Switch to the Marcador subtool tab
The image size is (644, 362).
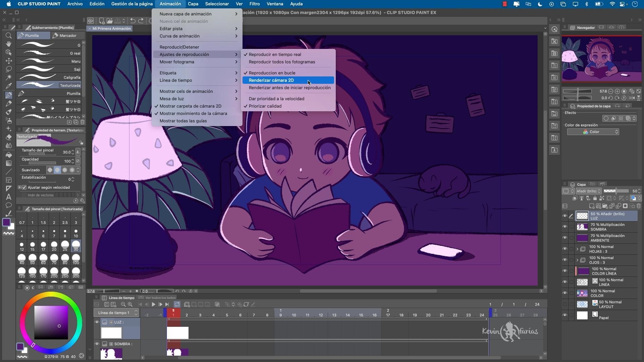point(68,36)
